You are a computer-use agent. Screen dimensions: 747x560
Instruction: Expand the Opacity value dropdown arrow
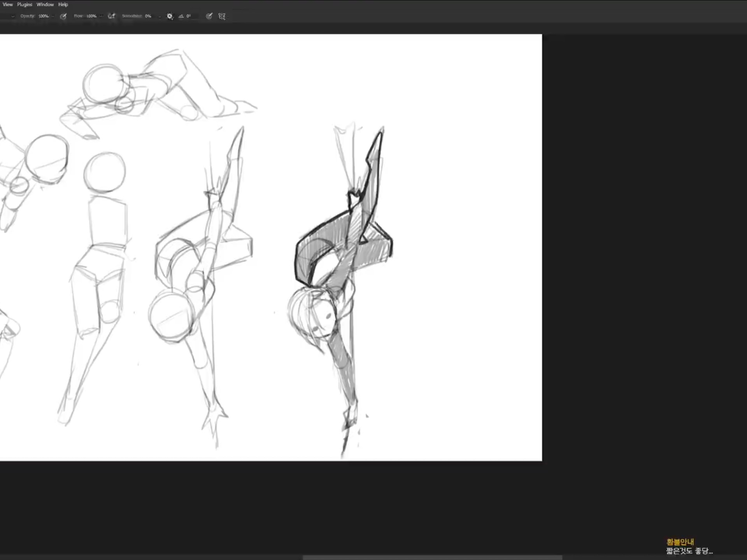pos(53,16)
